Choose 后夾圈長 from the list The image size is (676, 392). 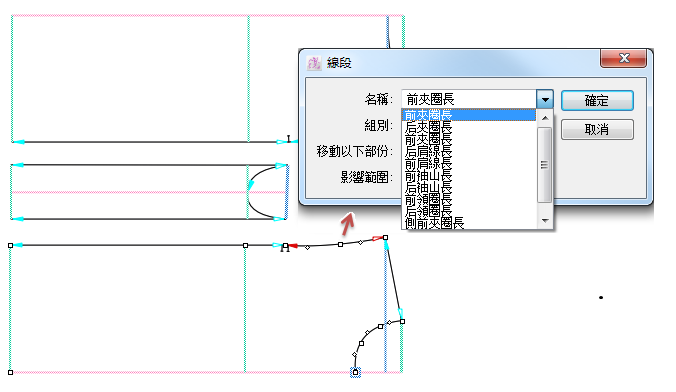coord(469,127)
